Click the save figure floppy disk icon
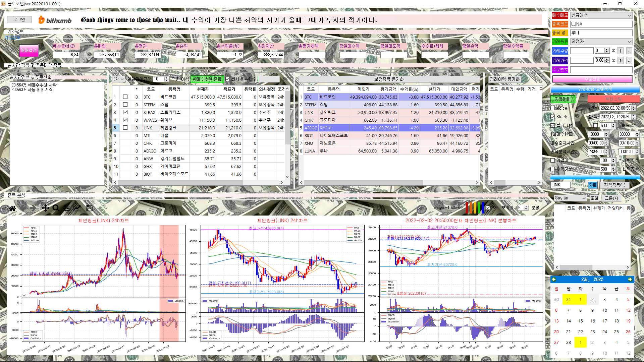The image size is (644, 362). tap(89, 208)
